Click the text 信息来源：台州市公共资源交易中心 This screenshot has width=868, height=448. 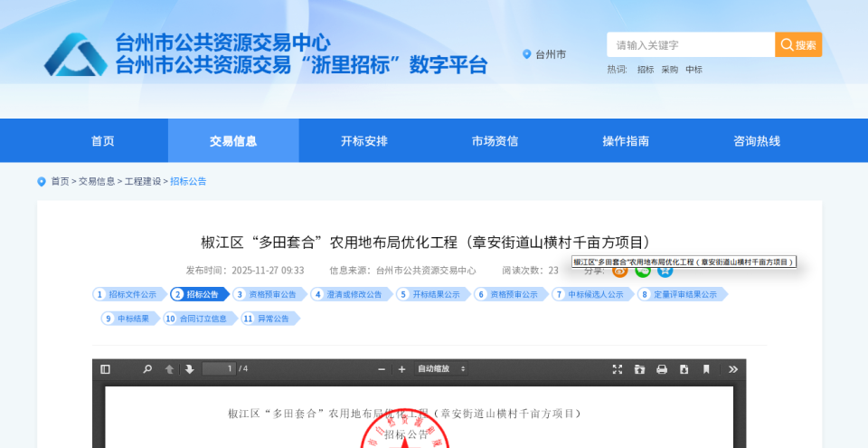point(402,271)
